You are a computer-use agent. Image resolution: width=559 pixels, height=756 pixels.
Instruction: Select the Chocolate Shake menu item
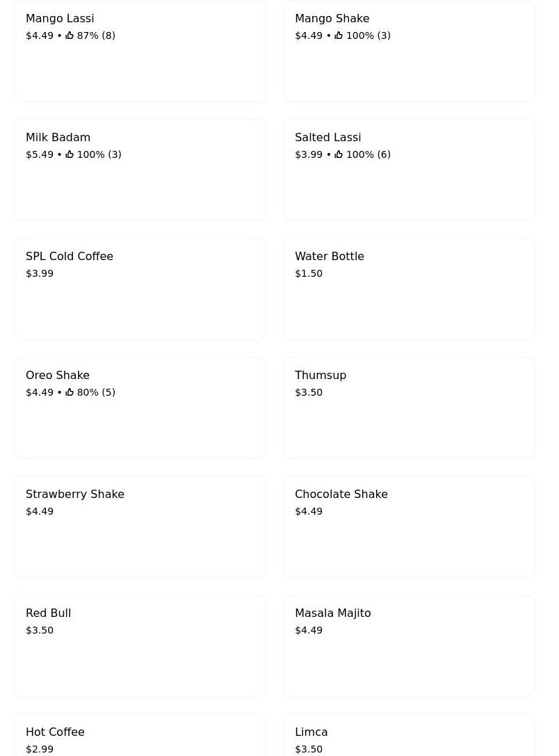point(409,527)
